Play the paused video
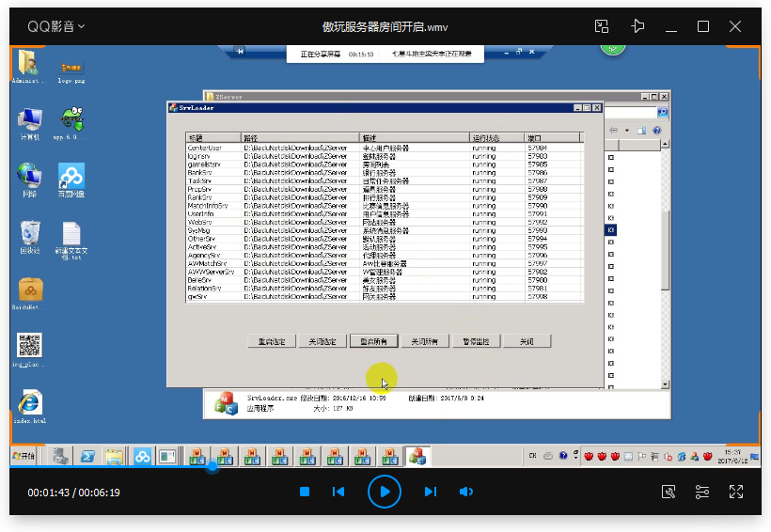 point(385,492)
